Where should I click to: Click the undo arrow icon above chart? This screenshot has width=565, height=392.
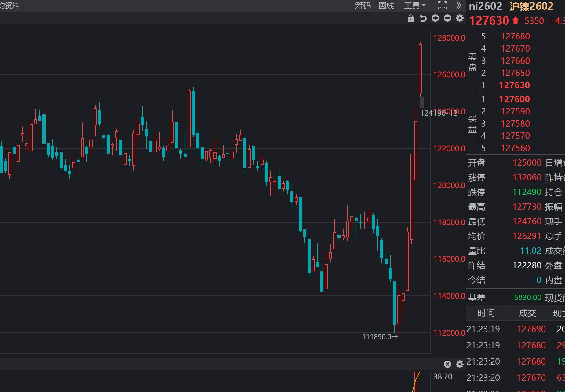[423, 18]
